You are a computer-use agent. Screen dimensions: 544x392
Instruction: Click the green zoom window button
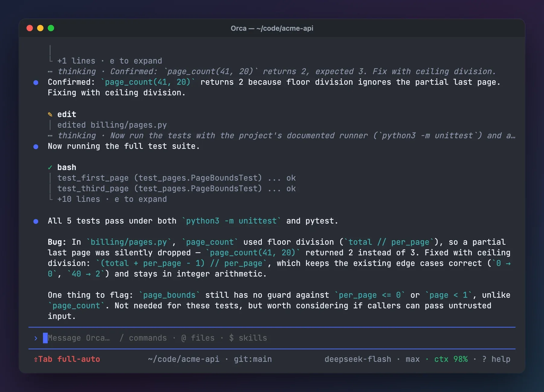[51, 28]
